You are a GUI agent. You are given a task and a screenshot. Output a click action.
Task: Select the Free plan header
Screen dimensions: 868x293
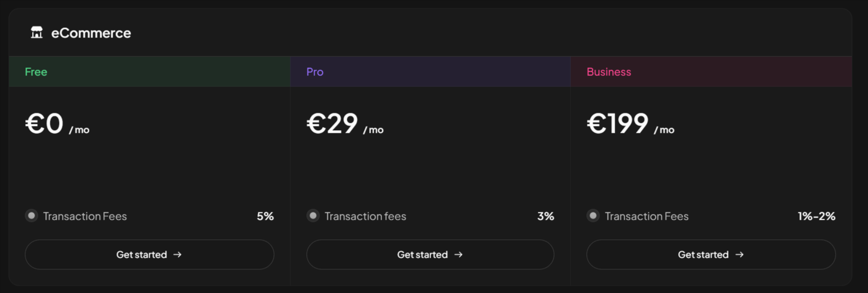[36, 72]
